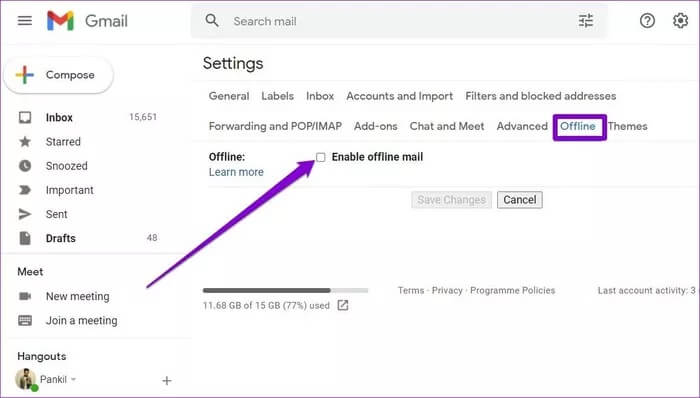The height and width of the screenshot is (398, 700).
Task: Click the Gmail logo
Action: (87, 21)
